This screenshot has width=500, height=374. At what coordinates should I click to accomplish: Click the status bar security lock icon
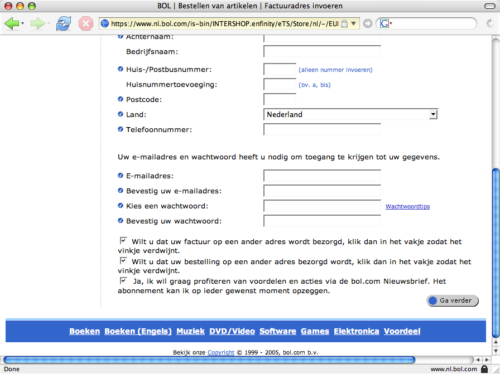(485, 369)
